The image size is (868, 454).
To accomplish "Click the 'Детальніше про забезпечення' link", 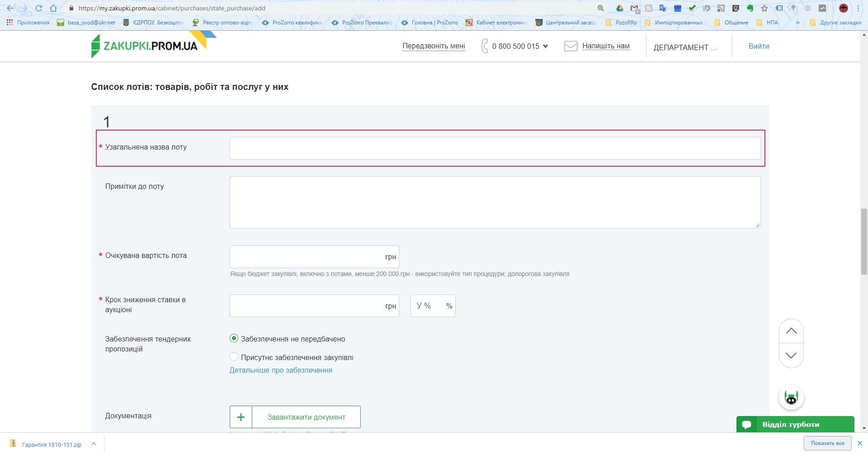I will [281, 370].
